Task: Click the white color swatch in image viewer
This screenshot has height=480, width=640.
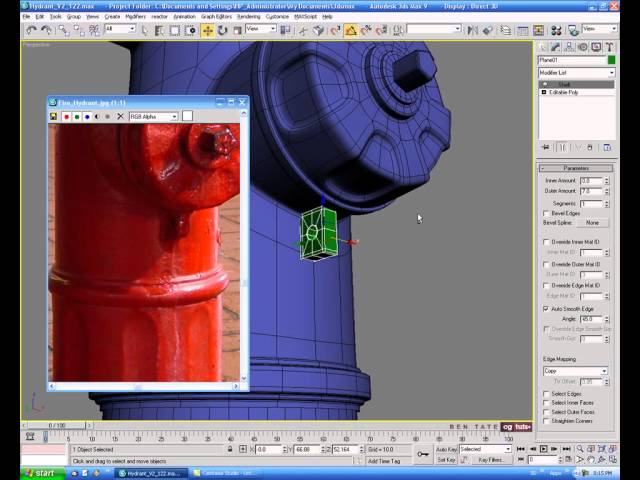Action: click(x=187, y=117)
